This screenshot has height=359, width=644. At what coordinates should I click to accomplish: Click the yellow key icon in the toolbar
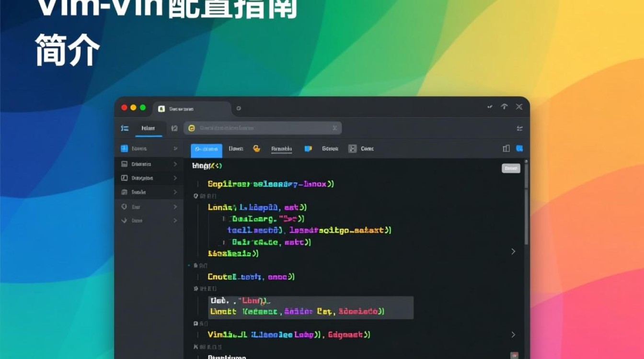pos(257,149)
